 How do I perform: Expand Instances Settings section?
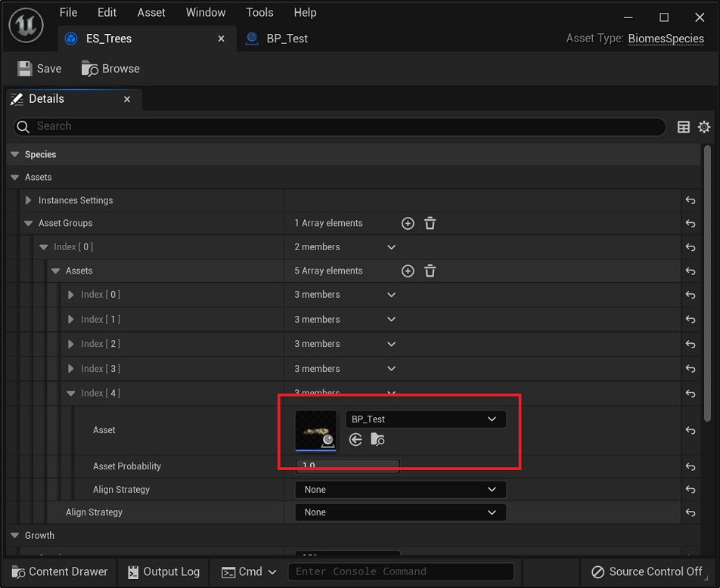[29, 201]
